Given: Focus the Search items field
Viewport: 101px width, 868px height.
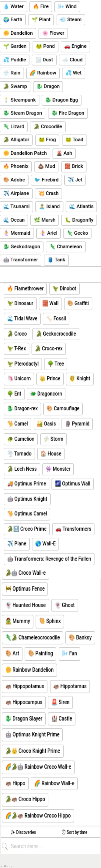Looking at the screenshot, I should 50,846.
